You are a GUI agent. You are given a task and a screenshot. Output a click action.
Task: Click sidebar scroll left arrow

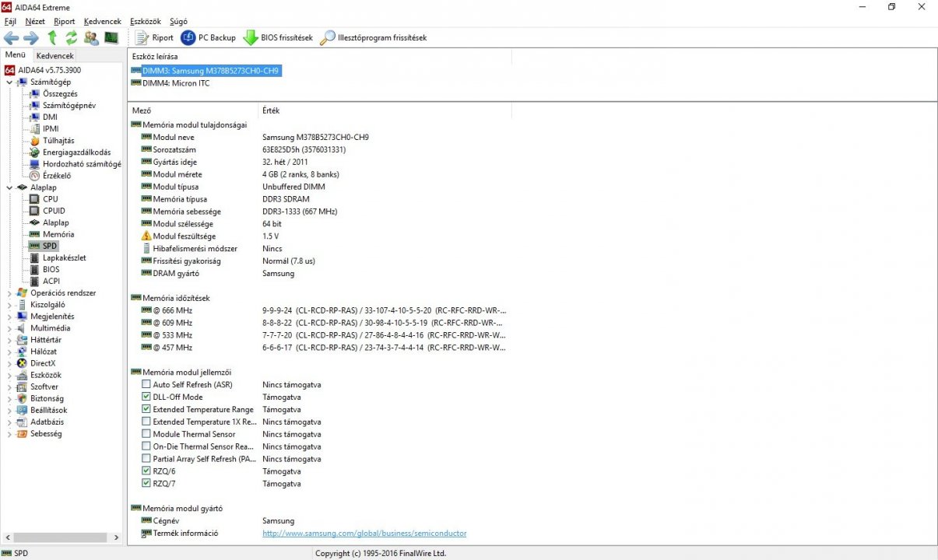click(7, 537)
